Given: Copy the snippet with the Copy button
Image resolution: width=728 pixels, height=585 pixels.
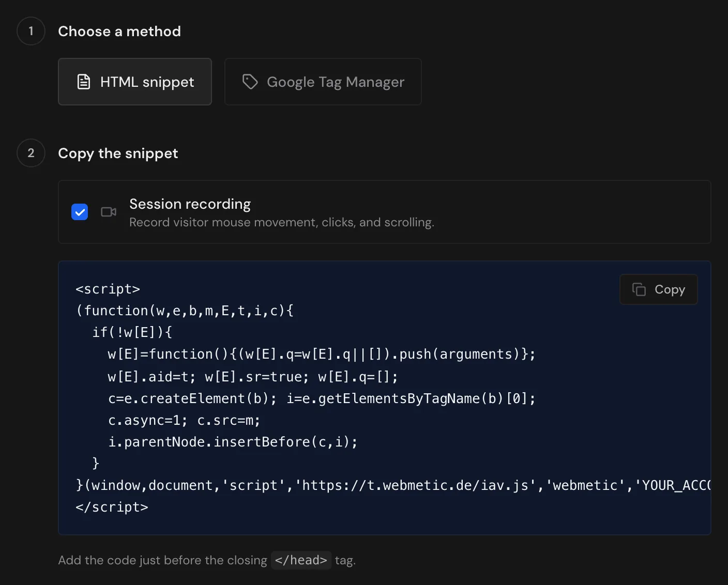Looking at the screenshot, I should 659,289.
